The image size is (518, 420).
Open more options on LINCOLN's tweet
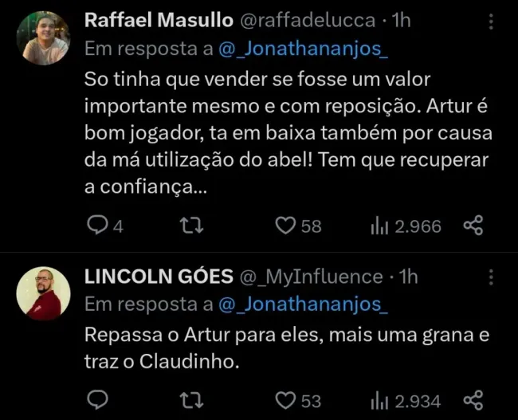(491, 278)
